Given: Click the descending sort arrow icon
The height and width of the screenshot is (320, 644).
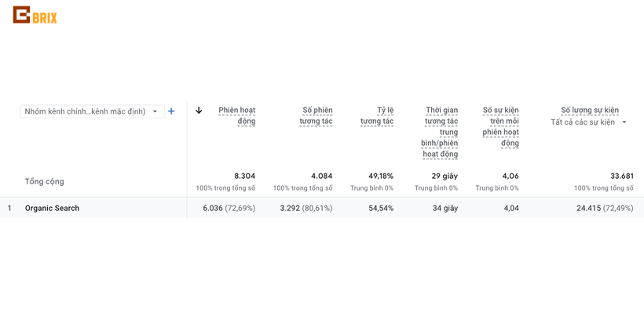Looking at the screenshot, I should [x=199, y=111].
